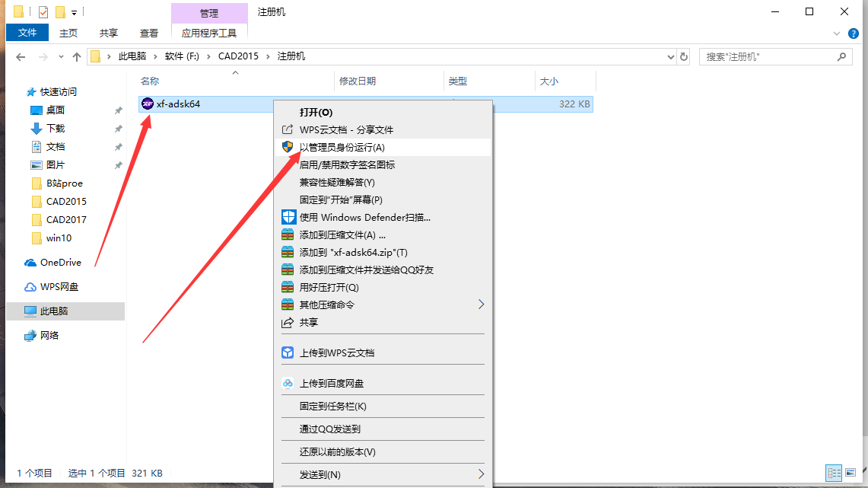
Task: Choose 通过QQ发送到
Action: pyautogui.click(x=383, y=429)
